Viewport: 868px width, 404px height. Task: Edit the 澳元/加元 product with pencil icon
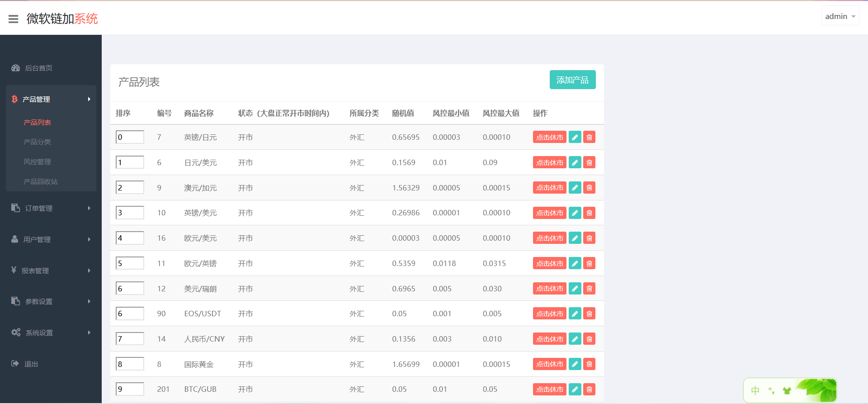[575, 187]
